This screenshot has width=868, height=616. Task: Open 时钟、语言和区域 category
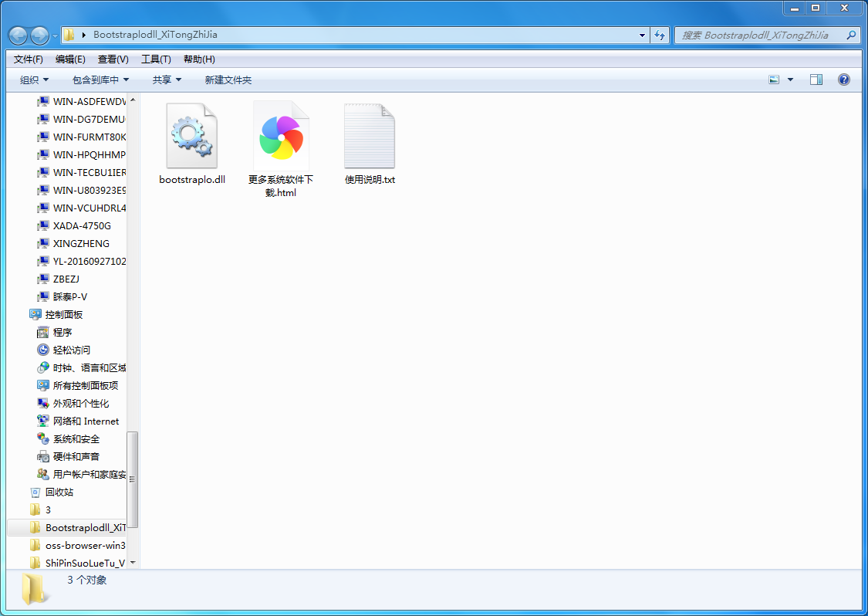(82, 367)
